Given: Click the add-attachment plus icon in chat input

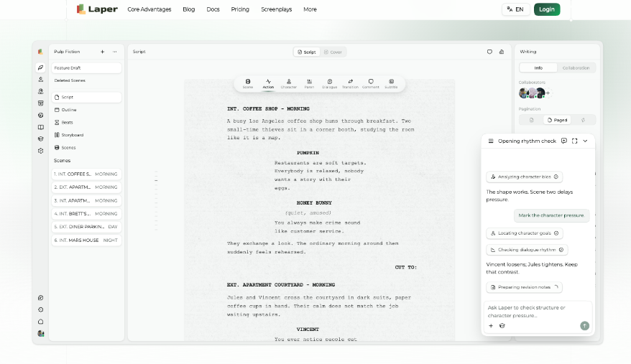Looking at the screenshot, I should tap(491, 326).
